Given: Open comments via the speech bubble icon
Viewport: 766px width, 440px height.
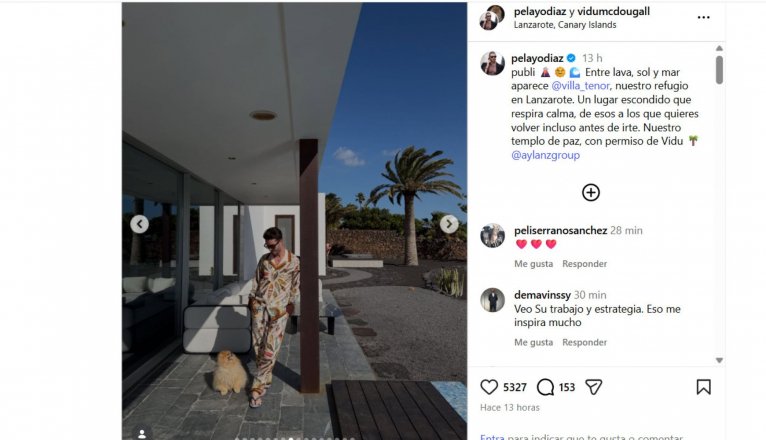Looking at the screenshot, I should pyautogui.click(x=545, y=387).
